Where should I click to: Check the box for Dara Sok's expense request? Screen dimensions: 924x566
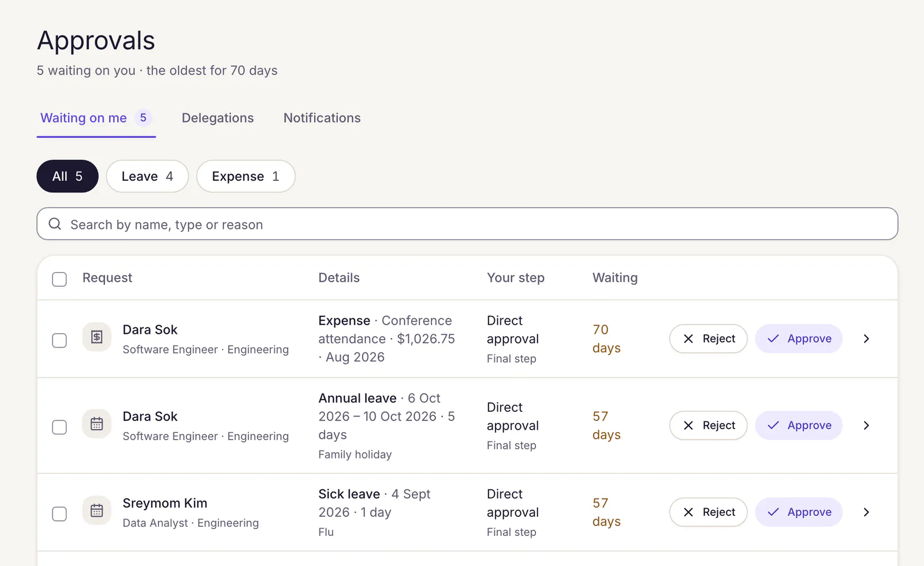coord(59,341)
